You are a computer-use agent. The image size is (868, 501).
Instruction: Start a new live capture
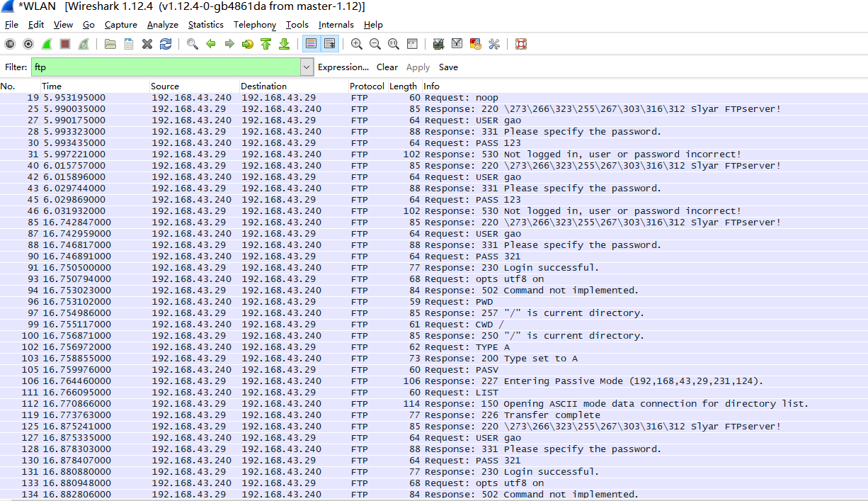(47, 44)
